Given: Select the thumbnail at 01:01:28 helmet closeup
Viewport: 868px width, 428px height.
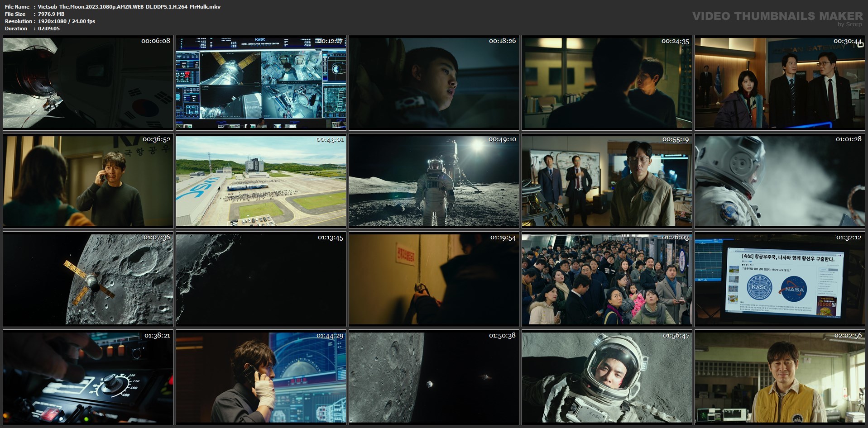Looking at the screenshot, I should point(780,181).
